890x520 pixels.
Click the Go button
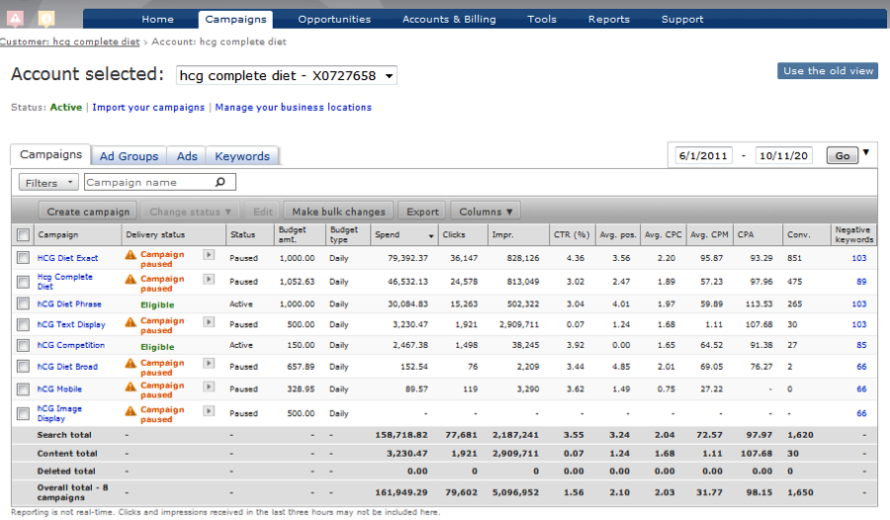(842, 155)
